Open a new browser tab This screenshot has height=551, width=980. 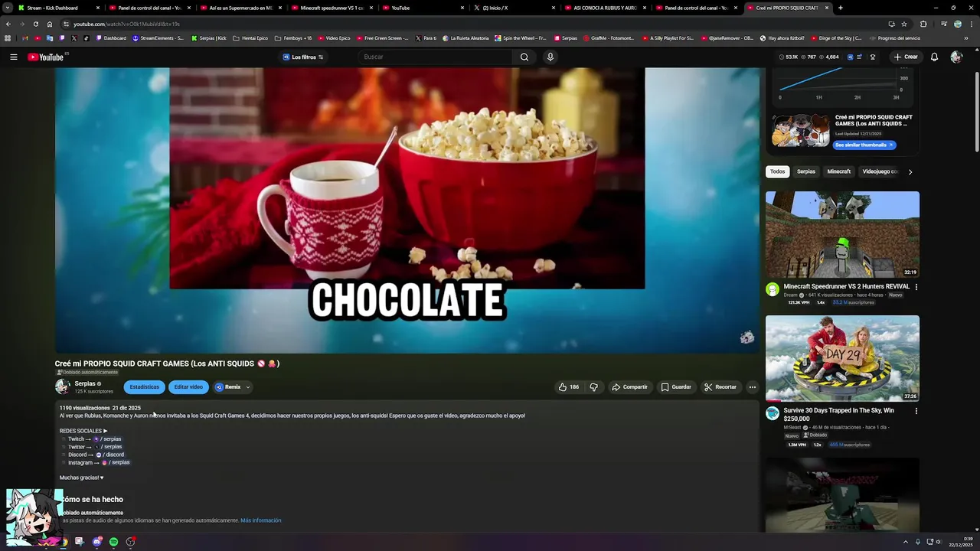click(840, 8)
